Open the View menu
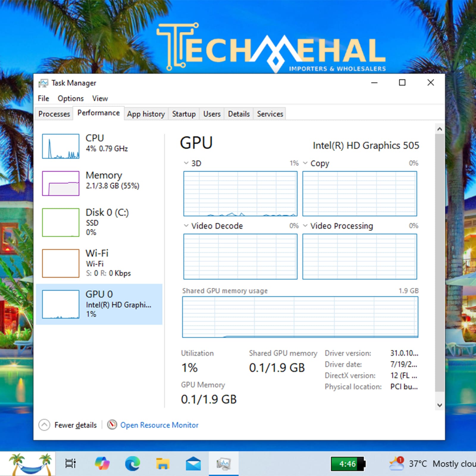Screen dimensions: 476x476 (100, 98)
